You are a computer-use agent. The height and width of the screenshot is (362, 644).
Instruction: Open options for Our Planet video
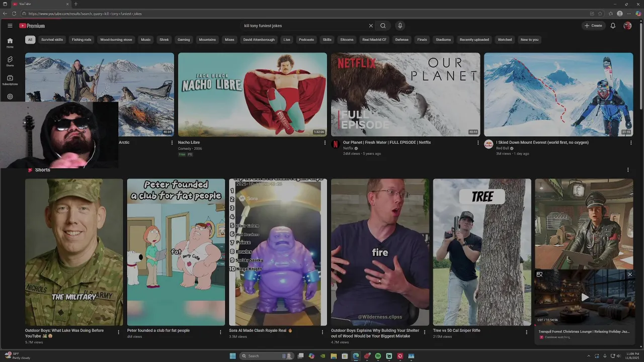(478, 143)
